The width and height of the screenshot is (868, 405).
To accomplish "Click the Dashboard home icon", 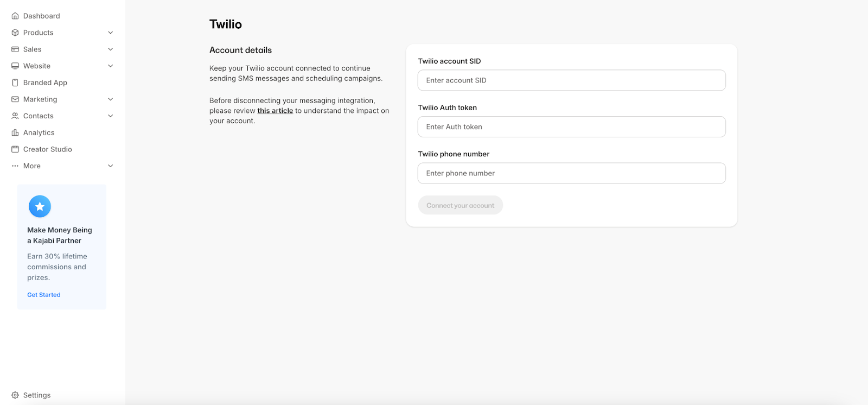I will (15, 16).
